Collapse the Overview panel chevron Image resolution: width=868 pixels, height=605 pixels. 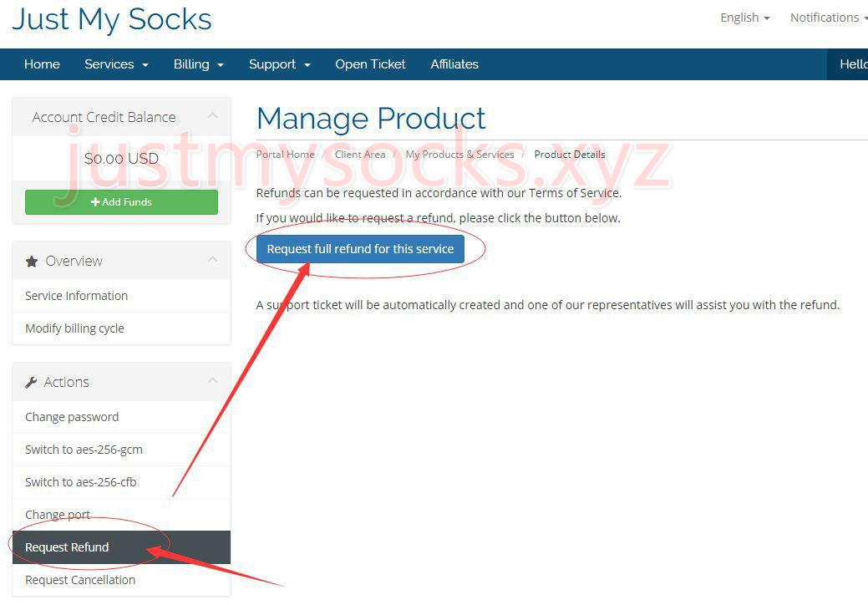212,259
